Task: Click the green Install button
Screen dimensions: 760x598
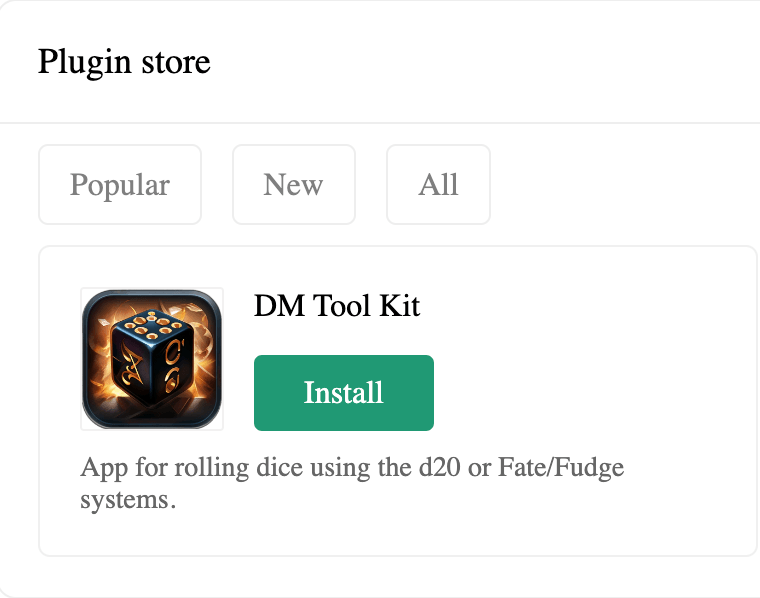Action: (344, 393)
